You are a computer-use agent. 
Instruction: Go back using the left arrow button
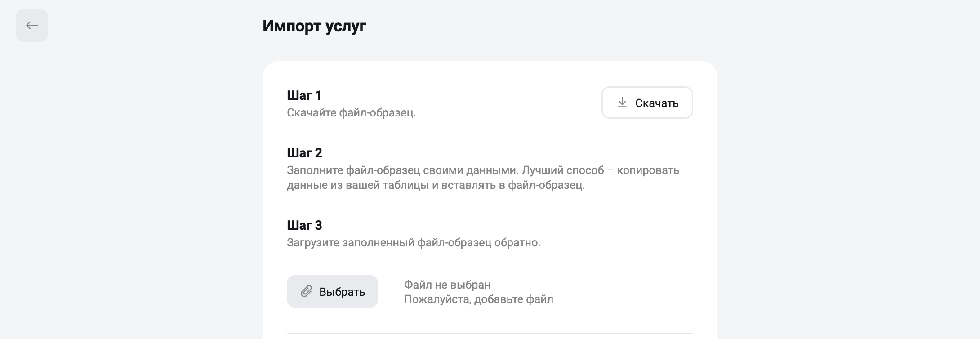tap(32, 26)
